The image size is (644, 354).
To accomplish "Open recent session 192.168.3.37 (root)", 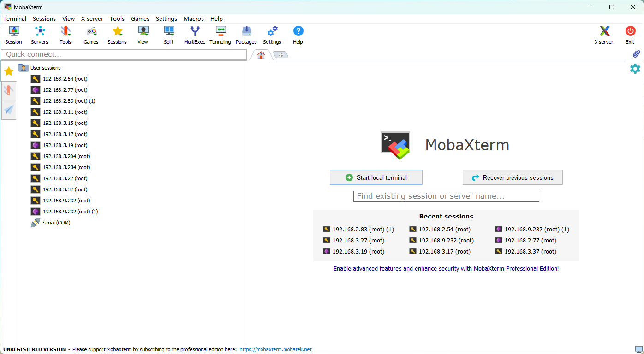I will (526, 251).
